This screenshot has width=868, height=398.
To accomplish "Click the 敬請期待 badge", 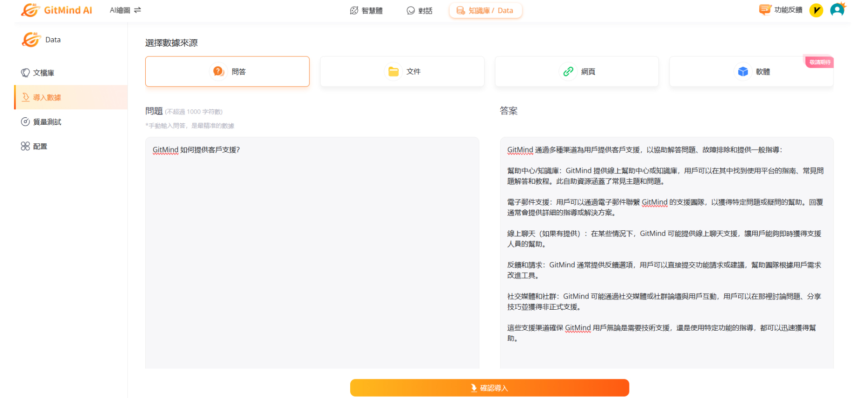I will pos(819,62).
